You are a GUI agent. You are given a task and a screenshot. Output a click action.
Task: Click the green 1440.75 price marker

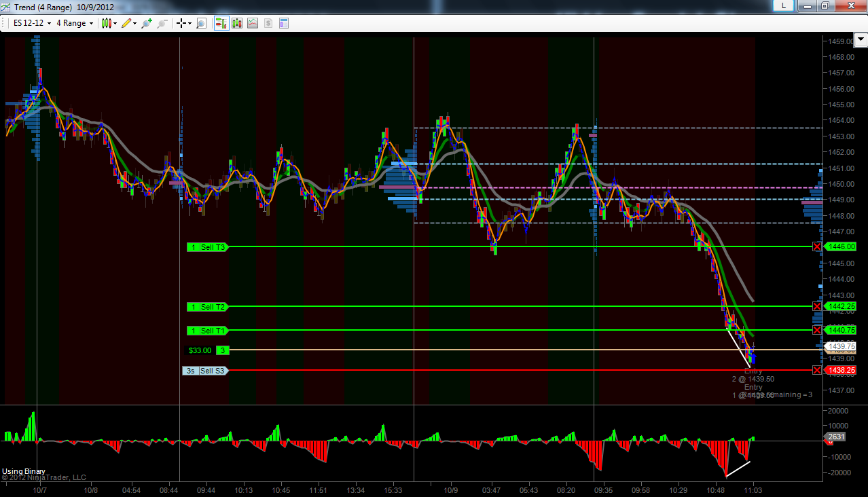(x=841, y=330)
